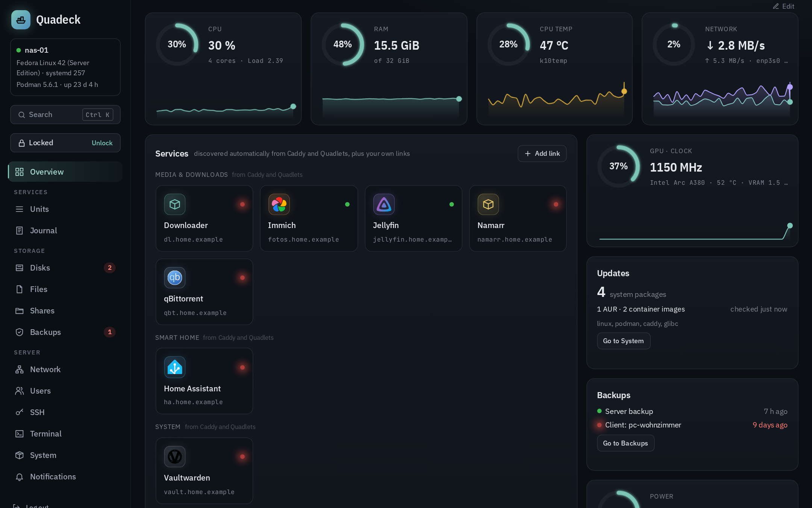Open the Vaultwarden icon
The image size is (812, 508).
175,457
